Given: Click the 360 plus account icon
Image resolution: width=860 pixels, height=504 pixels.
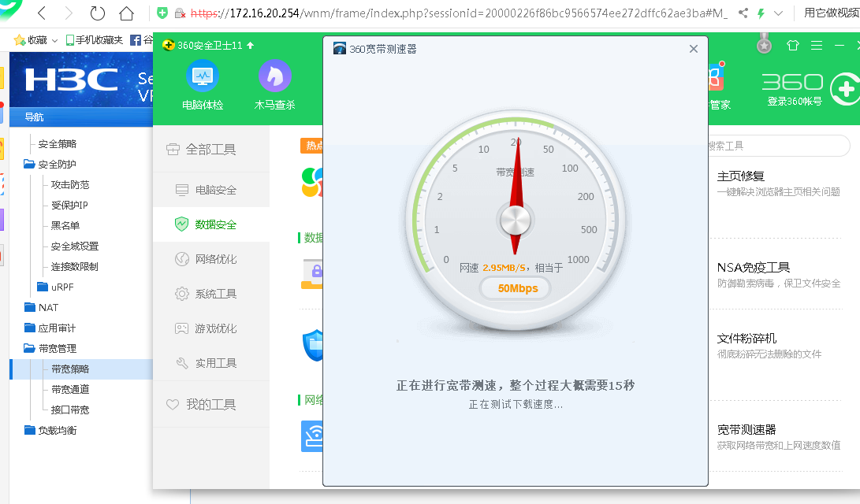Looking at the screenshot, I should [845, 89].
